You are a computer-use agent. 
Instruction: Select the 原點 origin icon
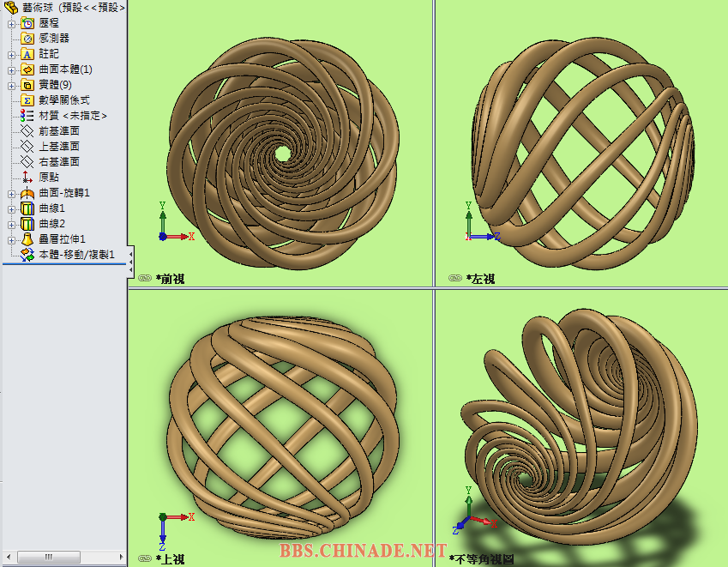27,178
